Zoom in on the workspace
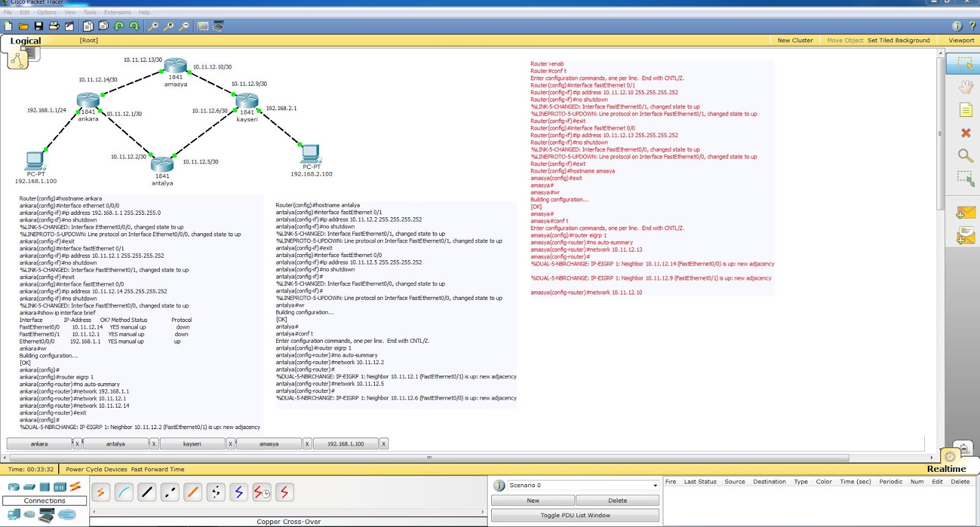Viewport: 980px width, 527px height. (153, 26)
